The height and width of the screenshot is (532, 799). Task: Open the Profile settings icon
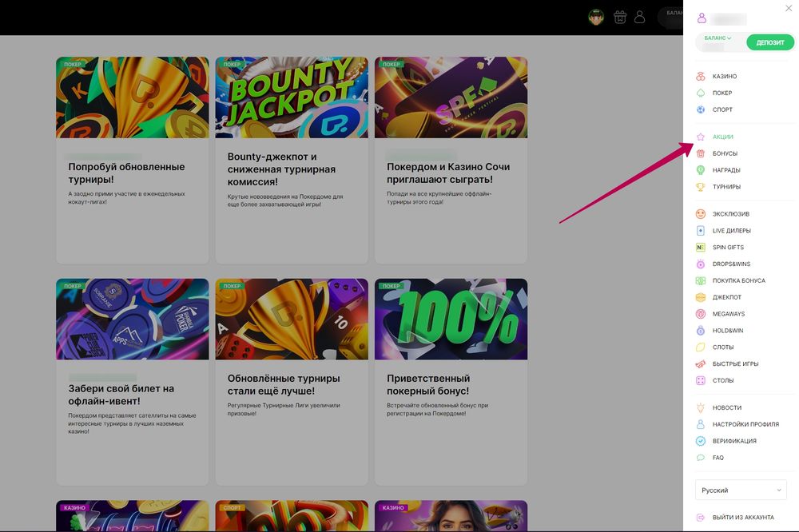click(701, 424)
